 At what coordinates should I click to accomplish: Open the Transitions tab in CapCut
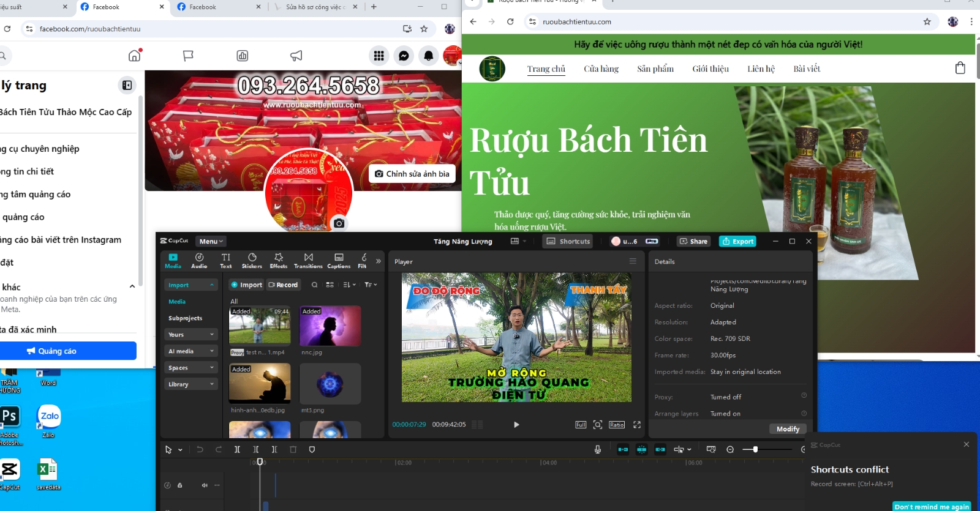click(x=308, y=261)
